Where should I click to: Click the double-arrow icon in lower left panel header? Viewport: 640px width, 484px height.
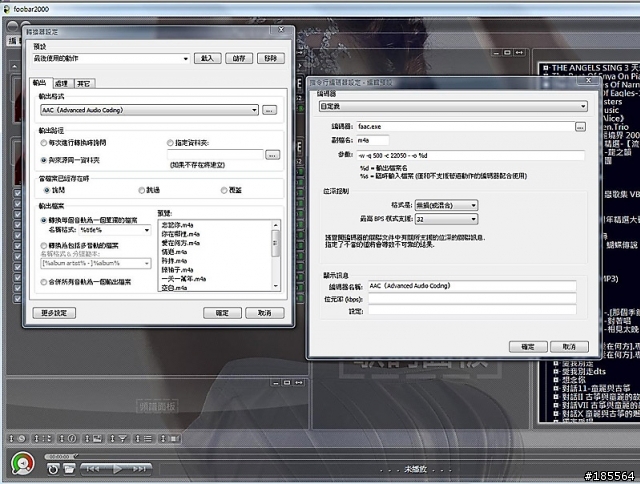[299, 382]
